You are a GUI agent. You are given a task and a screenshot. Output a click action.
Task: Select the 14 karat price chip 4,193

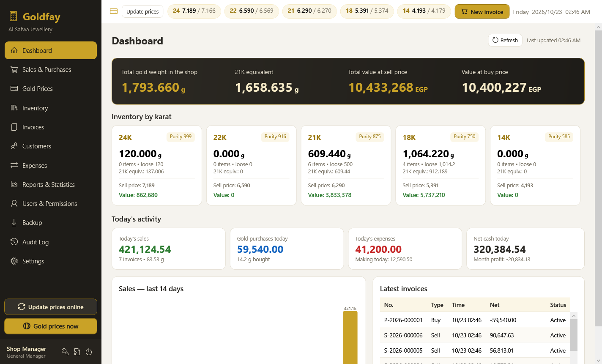tap(424, 11)
